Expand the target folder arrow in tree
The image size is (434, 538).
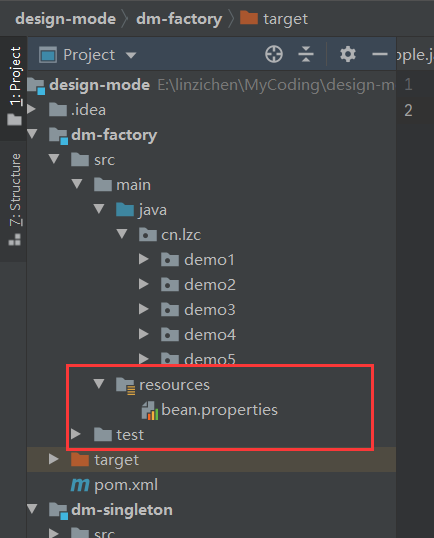(53, 459)
